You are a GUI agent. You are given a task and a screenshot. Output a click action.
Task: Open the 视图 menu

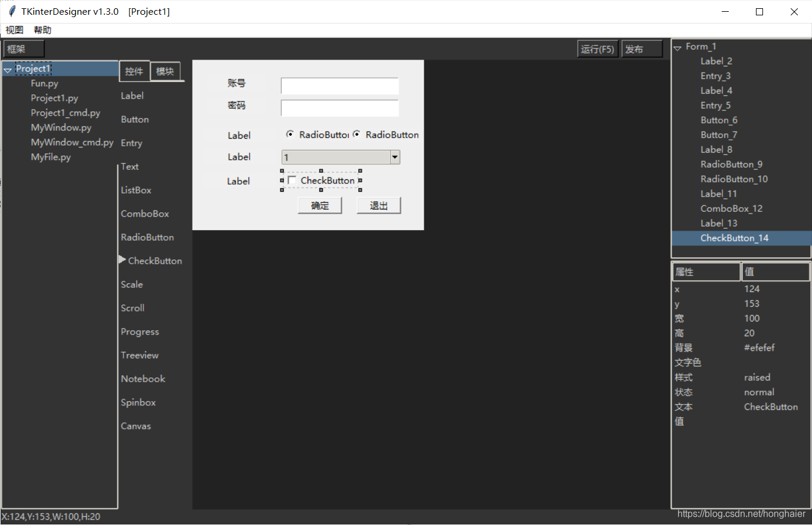(14, 30)
